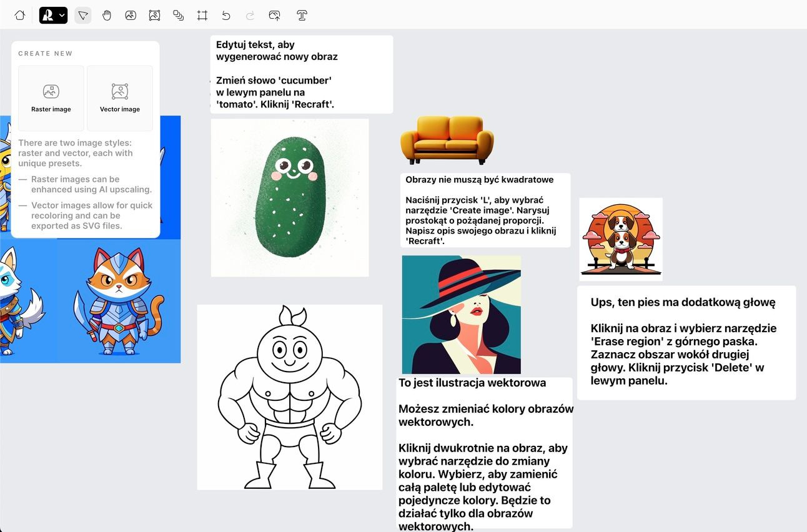This screenshot has width=807, height=532.
Task: Select the orange armored cat image
Action: 119,301
